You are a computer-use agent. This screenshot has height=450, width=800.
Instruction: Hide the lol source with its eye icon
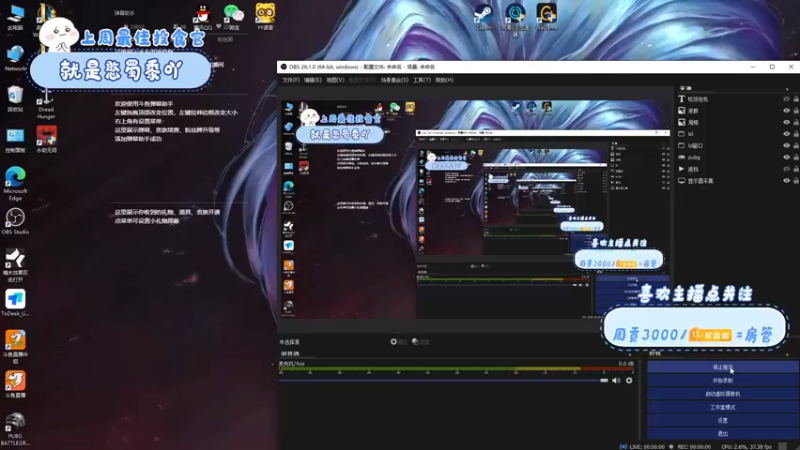[787, 134]
